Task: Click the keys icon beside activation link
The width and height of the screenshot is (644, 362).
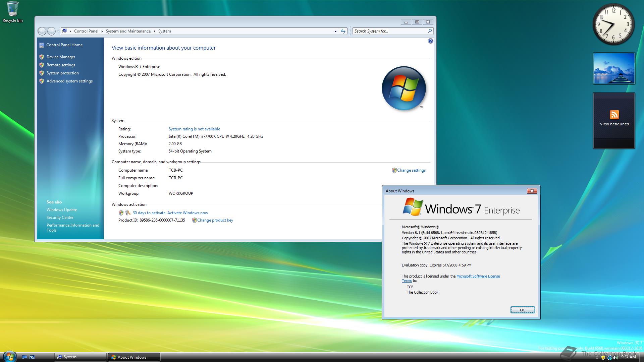Action: point(128,213)
